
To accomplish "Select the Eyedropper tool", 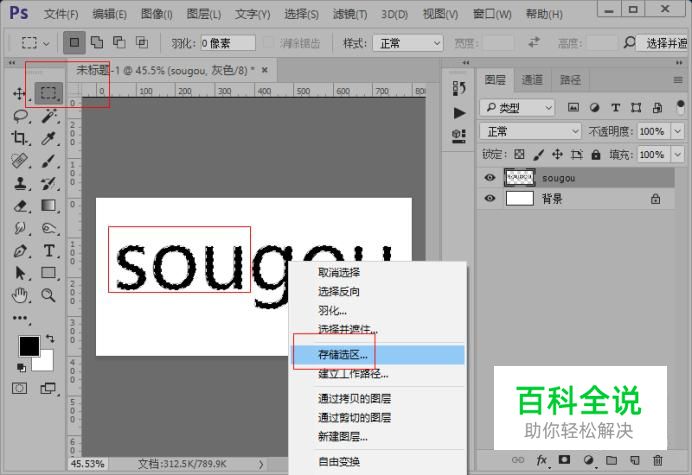I will pos(49,138).
